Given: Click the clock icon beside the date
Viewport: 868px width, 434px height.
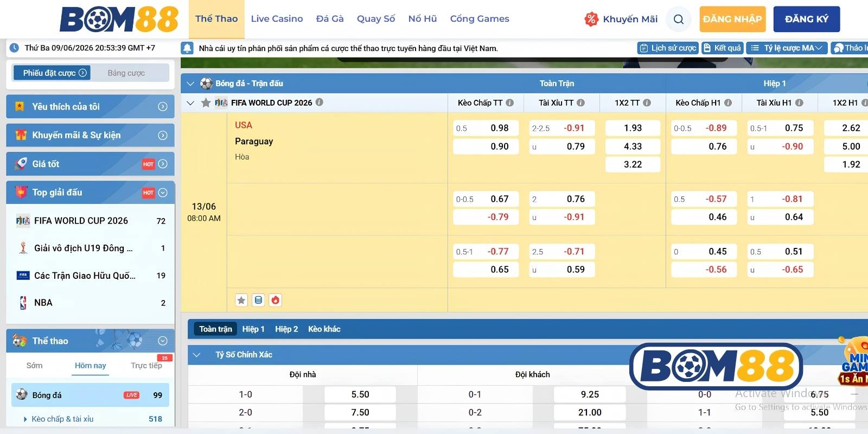Looking at the screenshot, I should 15,48.
